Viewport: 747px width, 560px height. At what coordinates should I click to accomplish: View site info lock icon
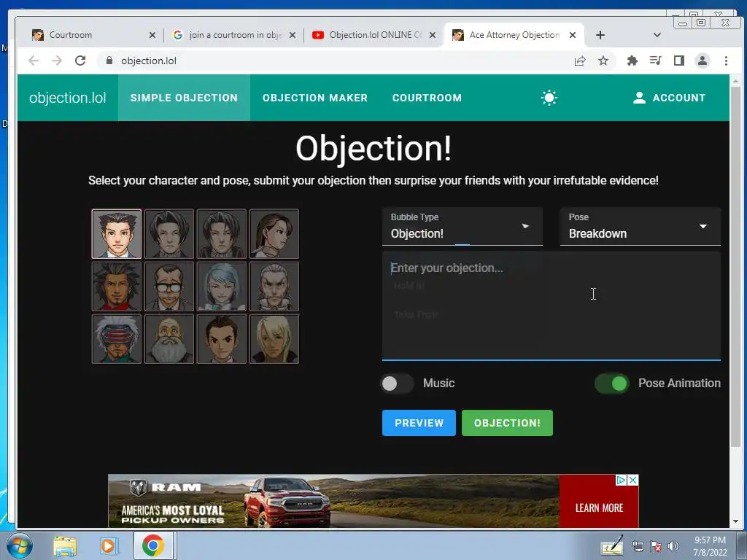click(x=109, y=61)
